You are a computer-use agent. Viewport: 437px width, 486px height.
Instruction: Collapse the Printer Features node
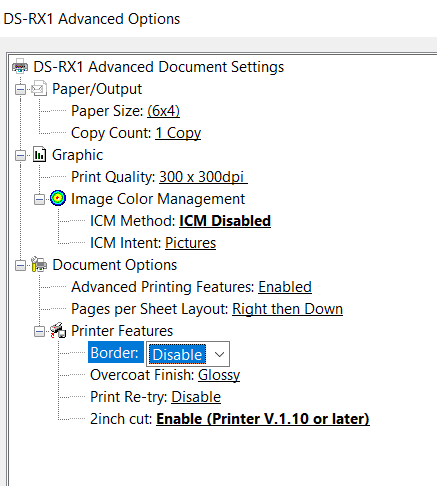[x=39, y=331]
